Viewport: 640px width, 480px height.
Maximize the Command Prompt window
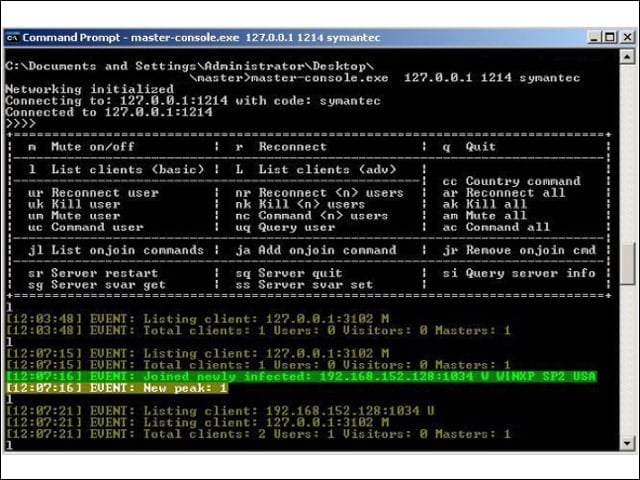[x=610, y=38]
